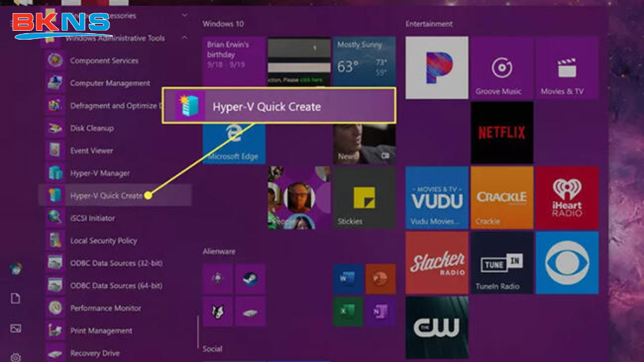This screenshot has height=362, width=644.
Task: Open the Netflix tile
Action: pos(502,131)
